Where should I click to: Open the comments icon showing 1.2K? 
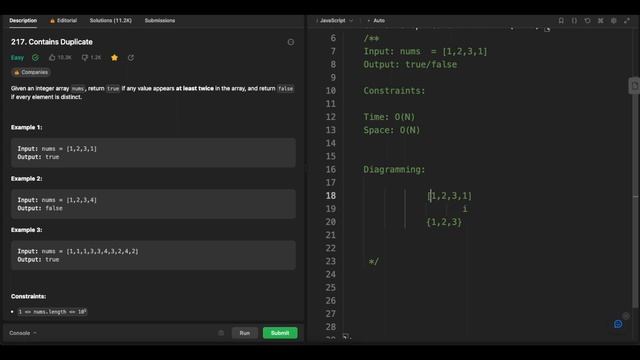pyautogui.click(x=84, y=58)
